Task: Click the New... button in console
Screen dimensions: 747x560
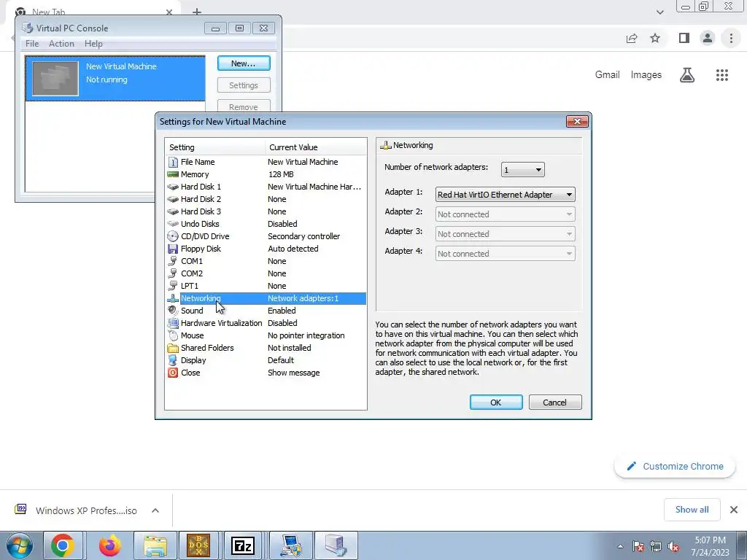Action: [244, 63]
